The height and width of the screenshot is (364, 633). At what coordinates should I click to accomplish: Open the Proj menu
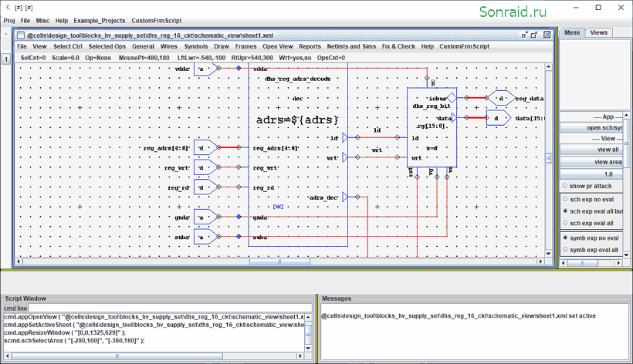click(x=9, y=21)
